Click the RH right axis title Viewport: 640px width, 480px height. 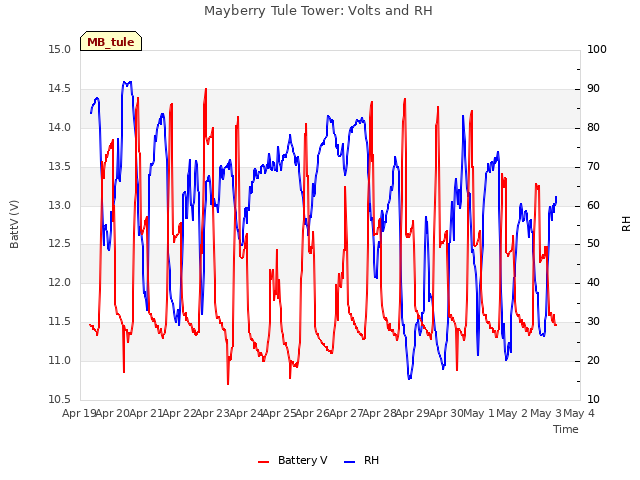tap(626, 224)
